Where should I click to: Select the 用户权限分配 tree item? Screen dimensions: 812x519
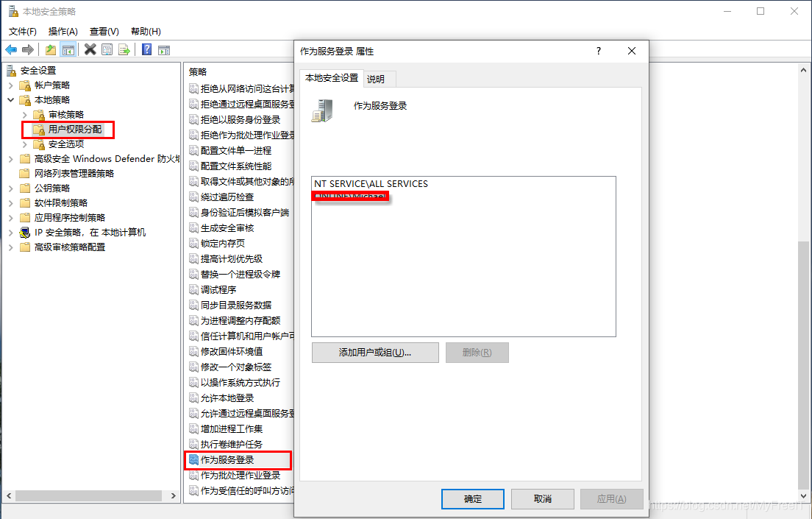[75, 129]
